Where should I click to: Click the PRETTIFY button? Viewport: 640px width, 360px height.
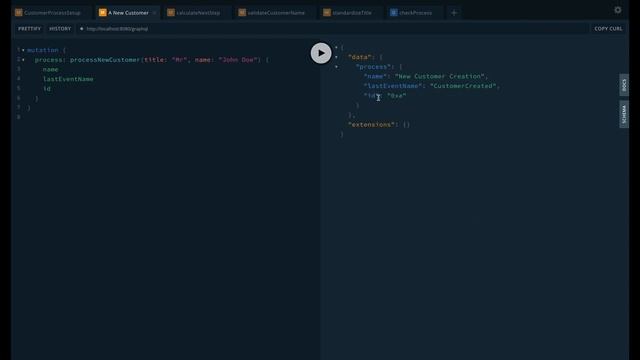pos(29,29)
